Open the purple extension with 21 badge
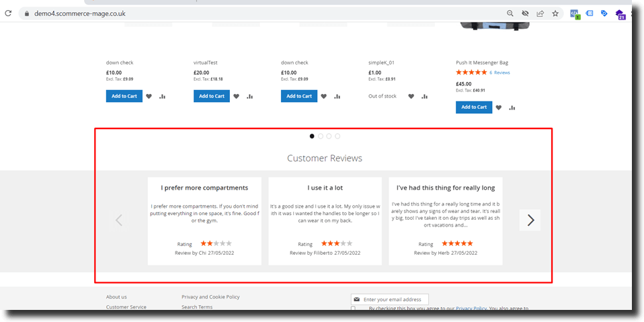This screenshot has width=644, height=322. click(620, 14)
